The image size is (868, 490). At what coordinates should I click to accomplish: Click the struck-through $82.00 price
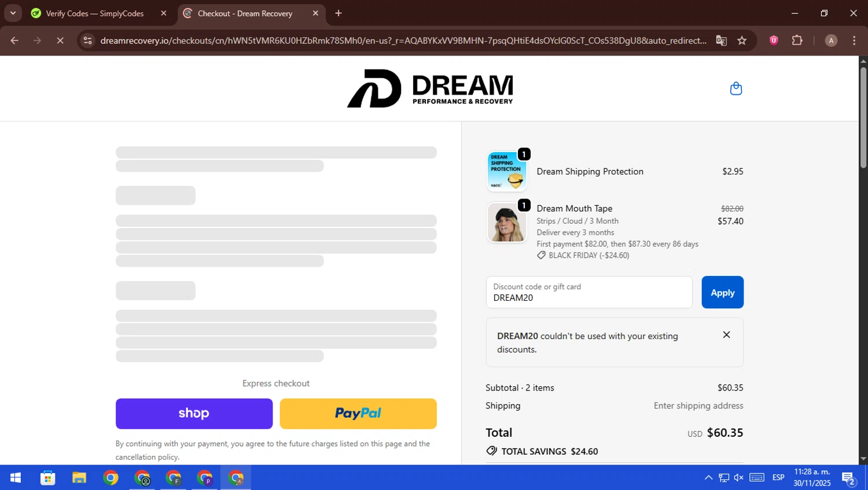coord(732,208)
